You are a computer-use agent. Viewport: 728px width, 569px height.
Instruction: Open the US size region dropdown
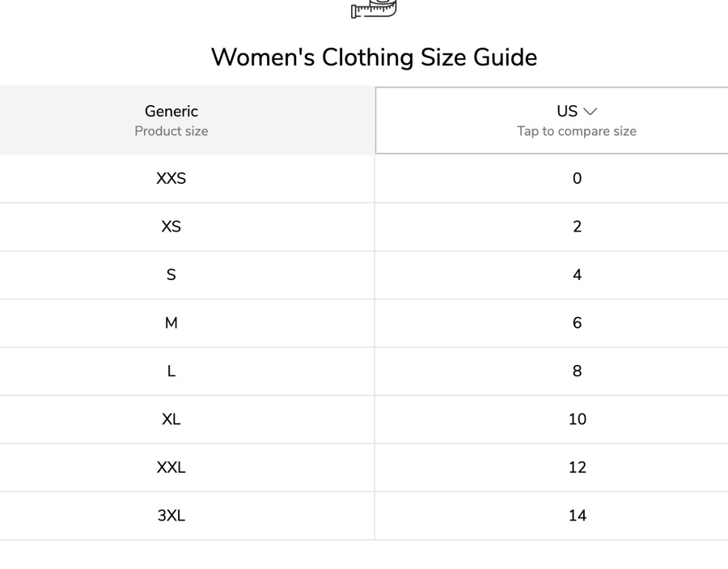click(x=552, y=121)
